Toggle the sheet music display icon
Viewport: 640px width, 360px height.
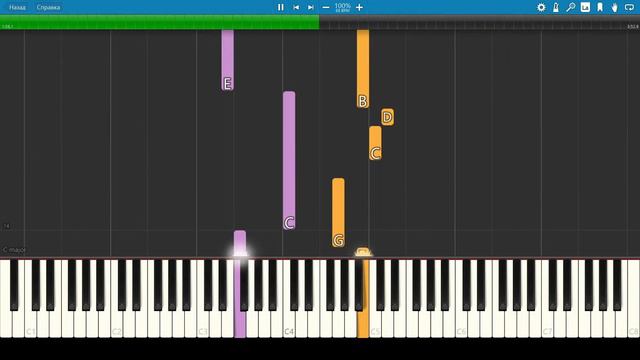point(585,7)
